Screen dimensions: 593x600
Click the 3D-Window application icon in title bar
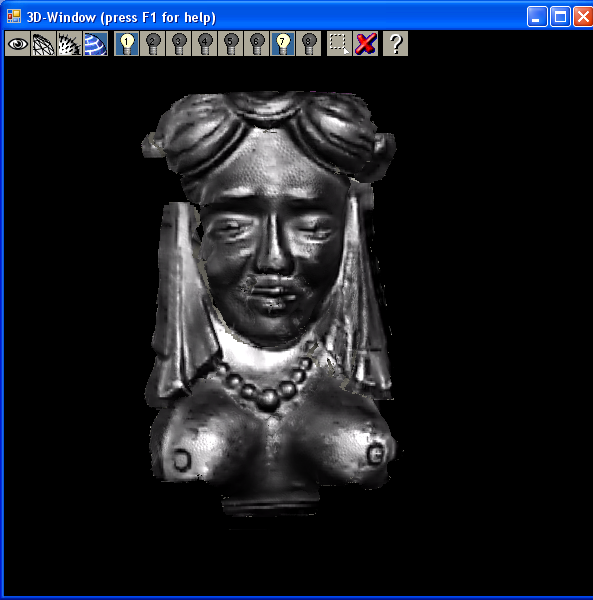point(13,16)
